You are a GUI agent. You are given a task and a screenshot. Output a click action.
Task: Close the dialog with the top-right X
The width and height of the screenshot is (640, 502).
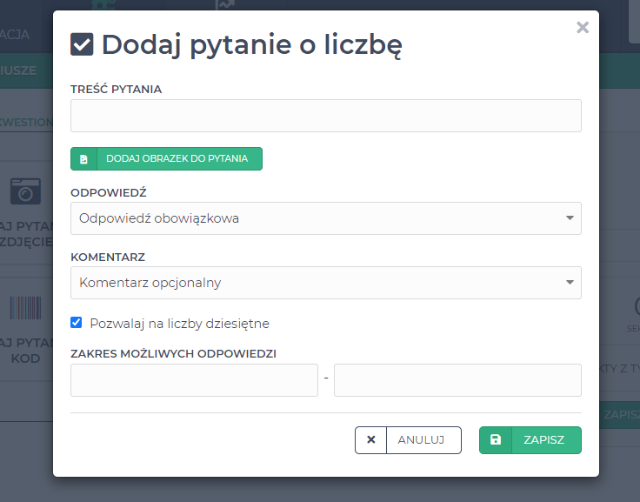(x=582, y=28)
